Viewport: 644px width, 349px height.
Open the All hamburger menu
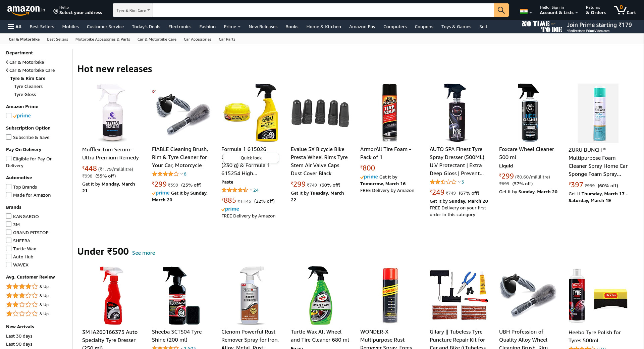click(x=15, y=27)
